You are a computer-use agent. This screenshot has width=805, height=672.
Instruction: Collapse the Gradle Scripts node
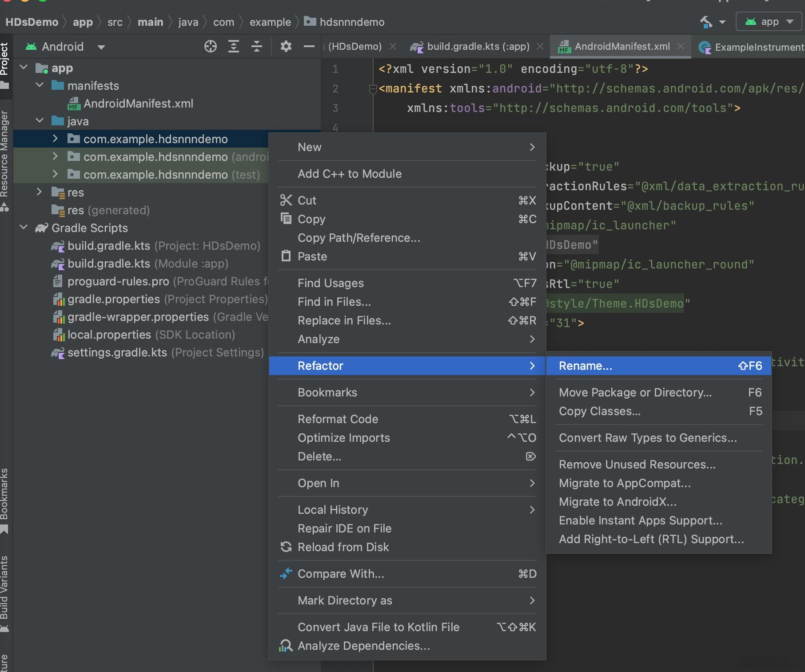[24, 228]
